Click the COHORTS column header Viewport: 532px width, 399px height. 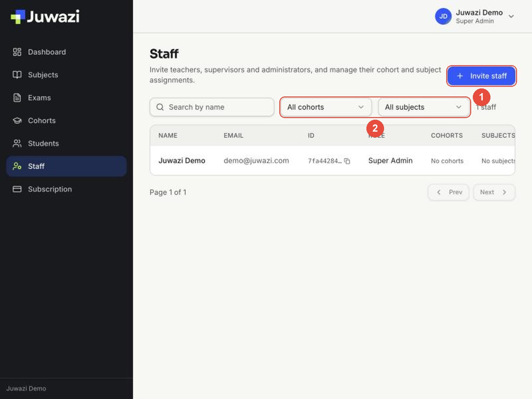[x=447, y=136]
